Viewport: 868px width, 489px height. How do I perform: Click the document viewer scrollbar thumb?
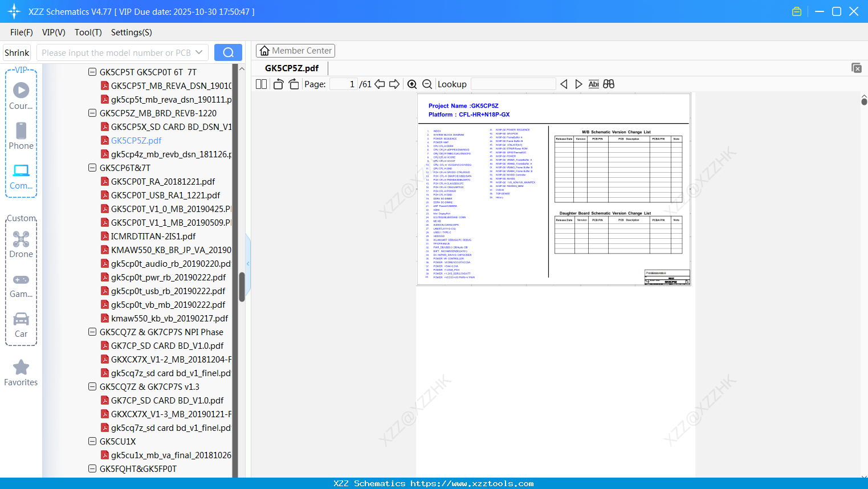coord(864,101)
